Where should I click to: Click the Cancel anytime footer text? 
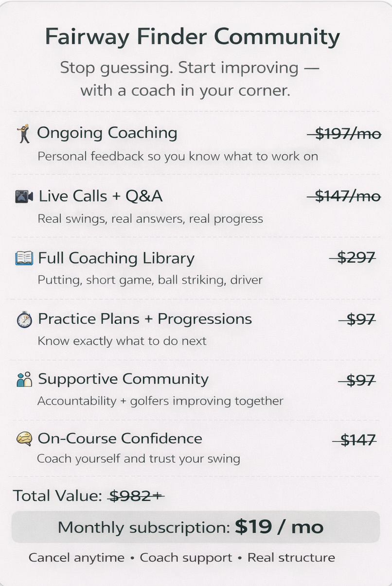pyautogui.click(x=76, y=557)
